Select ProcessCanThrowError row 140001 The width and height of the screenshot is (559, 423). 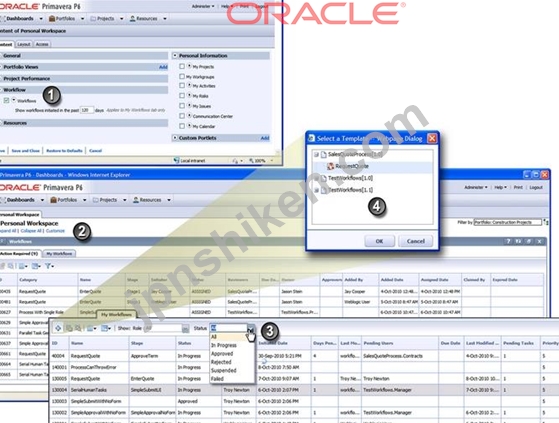[x=303, y=367]
